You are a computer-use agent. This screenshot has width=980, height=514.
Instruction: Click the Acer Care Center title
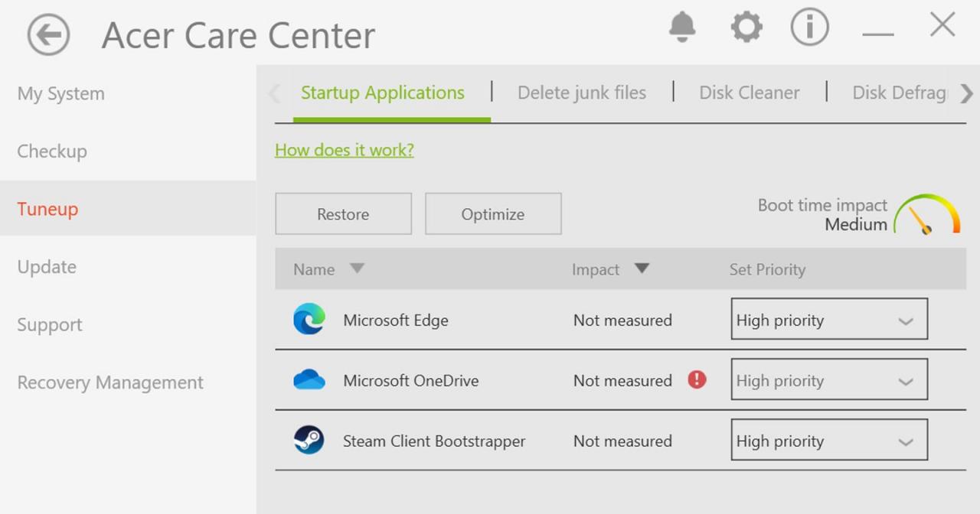click(x=238, y=35)
